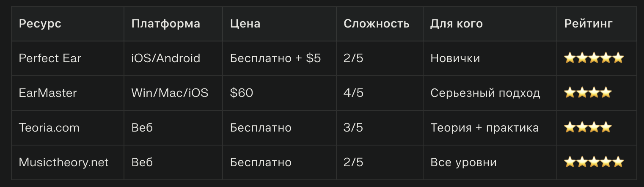Click the Teoria.com four-star rating
Viewport: 644px width, 187px height.
588,127
